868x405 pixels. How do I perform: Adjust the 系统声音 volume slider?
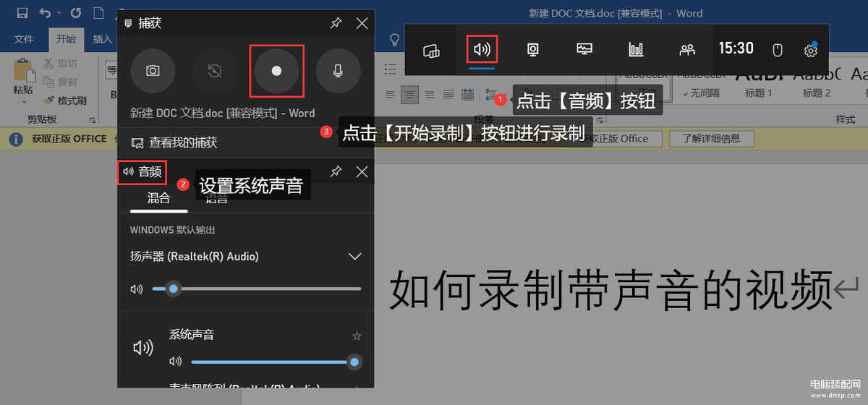point(276,362)
